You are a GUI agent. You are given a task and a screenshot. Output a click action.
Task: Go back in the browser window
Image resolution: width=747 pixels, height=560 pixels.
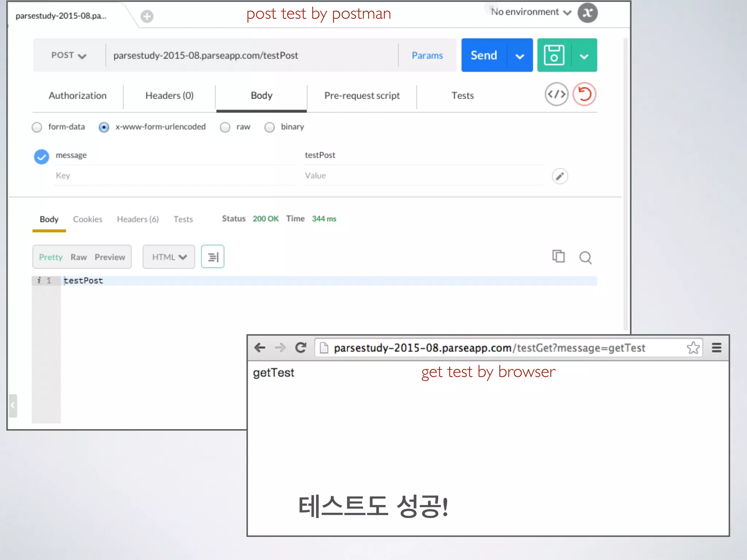coord(260,347)
